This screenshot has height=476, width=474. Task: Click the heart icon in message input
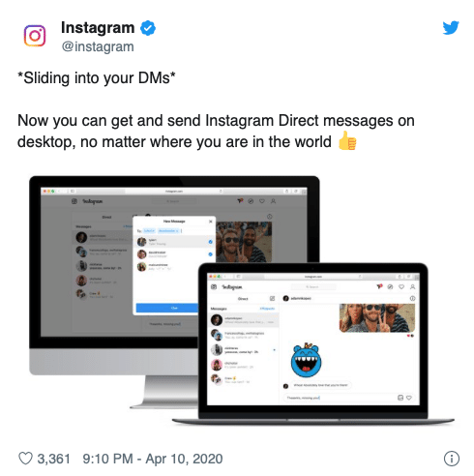(x=409, y=398)
